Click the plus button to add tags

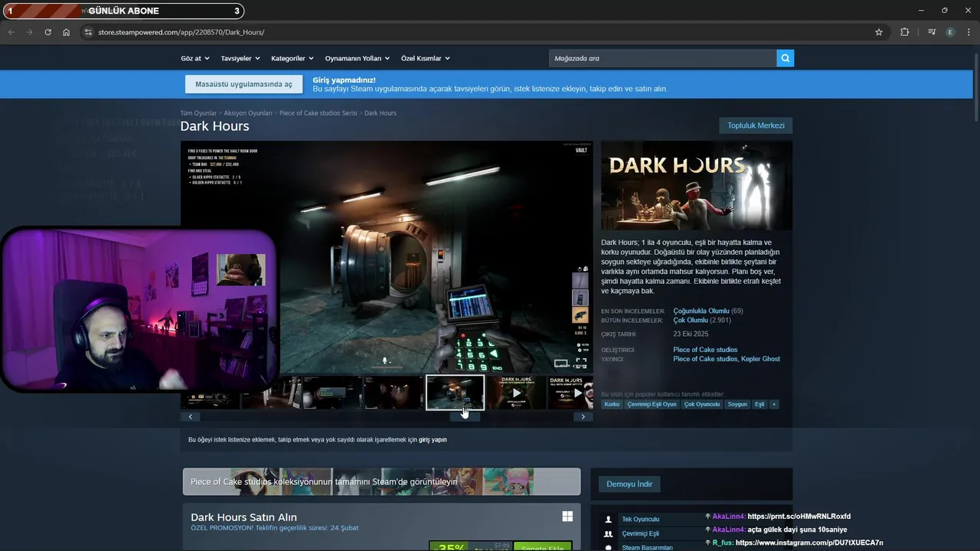click(x=773, y=404)
